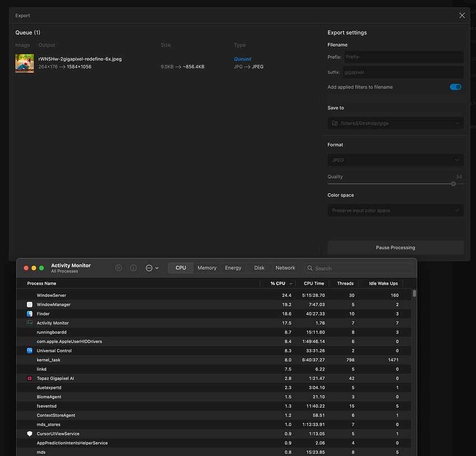Click the inspect process info icon

[134, 268]
